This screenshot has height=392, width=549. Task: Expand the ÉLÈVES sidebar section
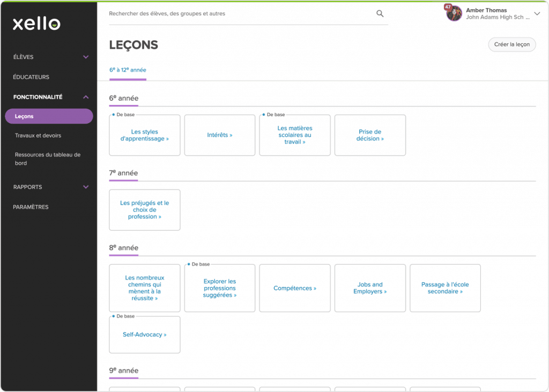coord(86,57)
